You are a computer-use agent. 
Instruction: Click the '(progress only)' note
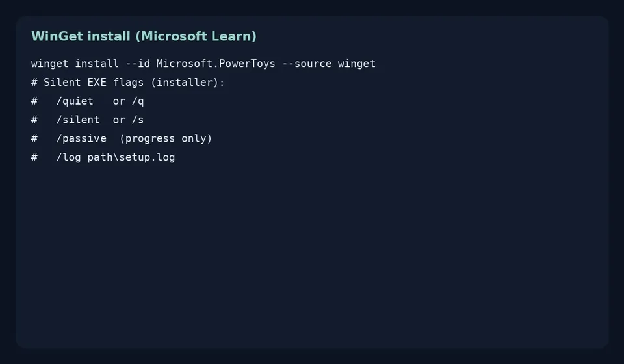pyautogui.click(x=166, y=138)
